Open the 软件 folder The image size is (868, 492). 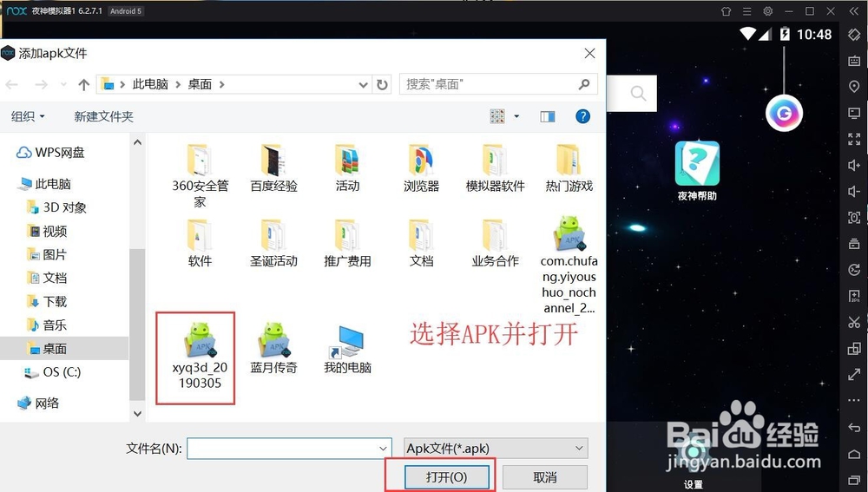point(200,244)
